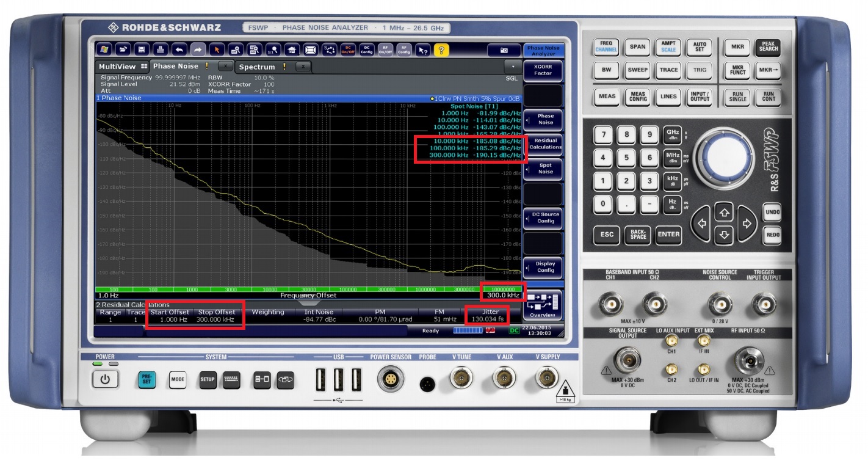868x463 pixels.
Task: Edit the 1.0 Hz start offset field
Action: tap(108, 296)
